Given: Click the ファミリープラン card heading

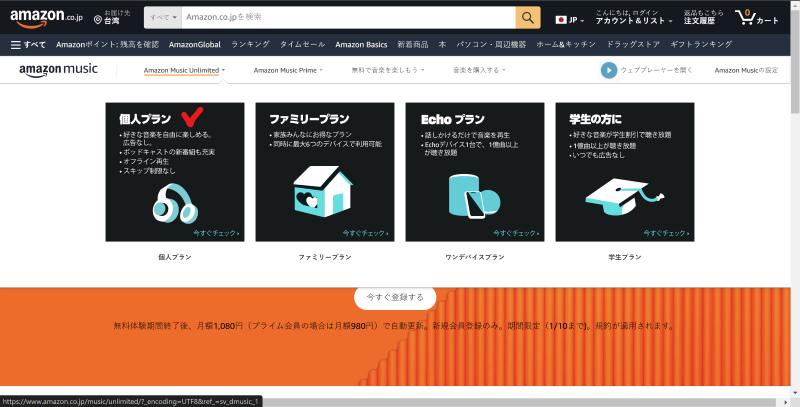Looking at the screenshot, I should tap(309, 119).
